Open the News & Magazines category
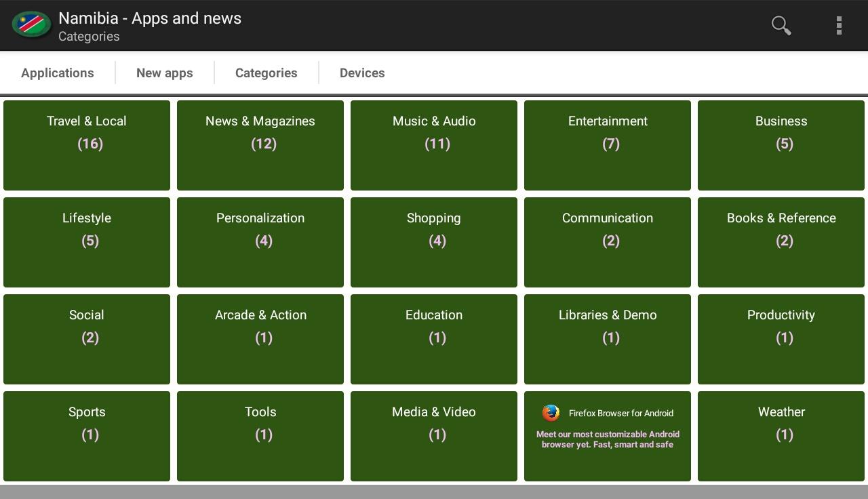The width and height of the screenshot is (868, 499). 260,145
